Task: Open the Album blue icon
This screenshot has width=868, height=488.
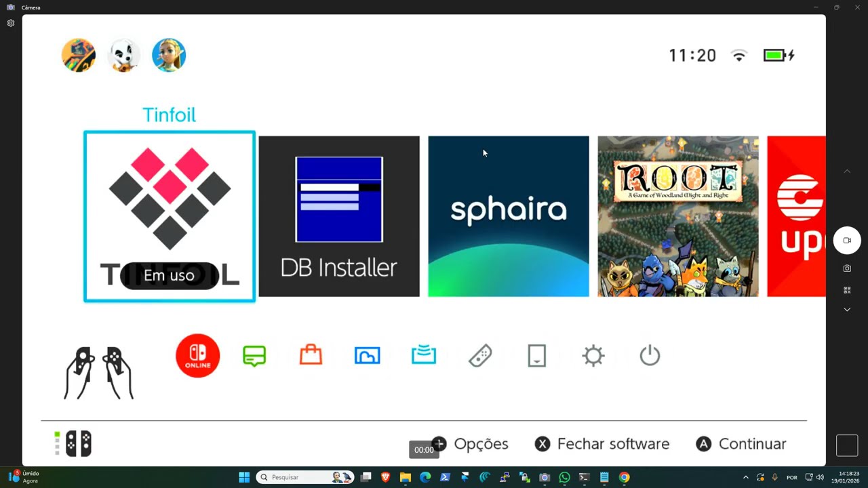Action: 368,355
